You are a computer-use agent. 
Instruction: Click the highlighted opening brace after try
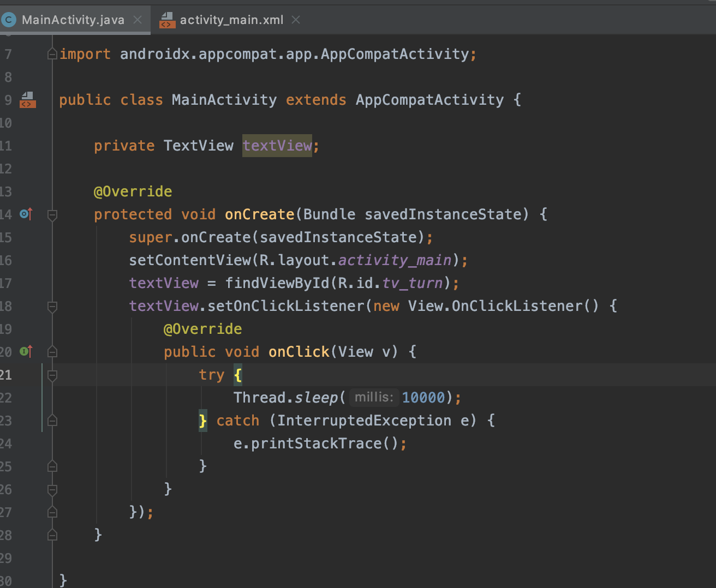(x=238, y=375)
